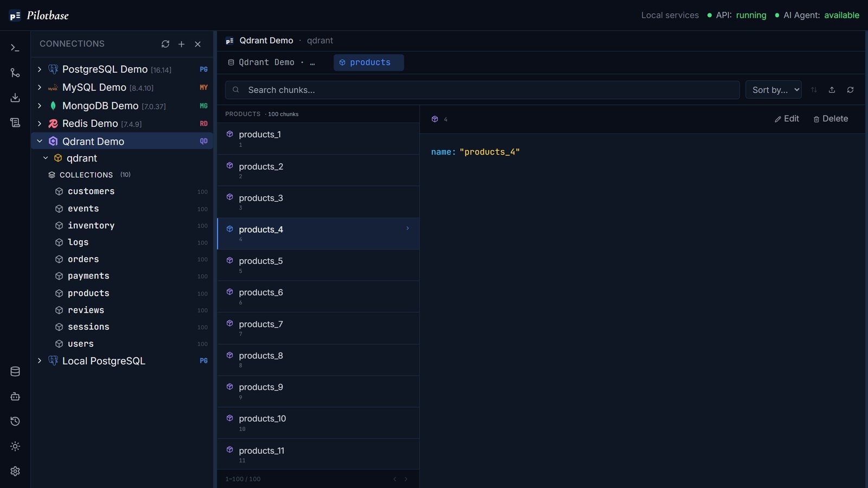Expand the MySQL Demo connection
Image resolution: width=868 pixels, height=488 pixels.
(40, 87)
